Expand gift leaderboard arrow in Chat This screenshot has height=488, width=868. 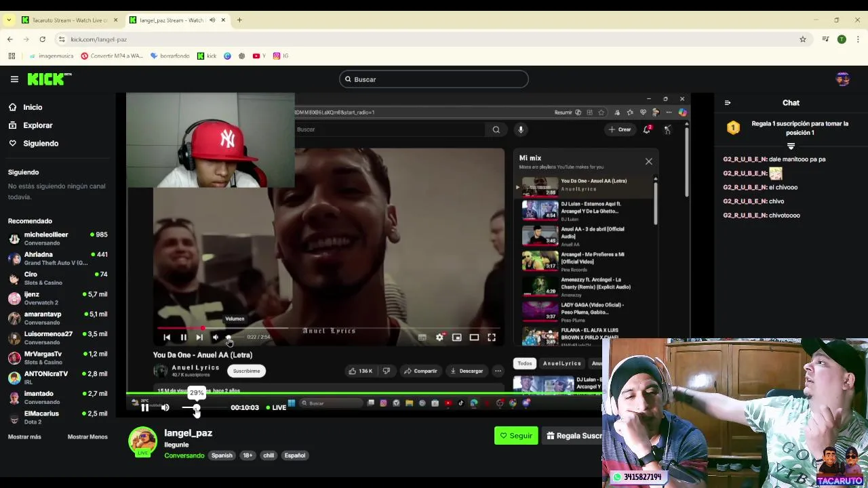(791, 146)
